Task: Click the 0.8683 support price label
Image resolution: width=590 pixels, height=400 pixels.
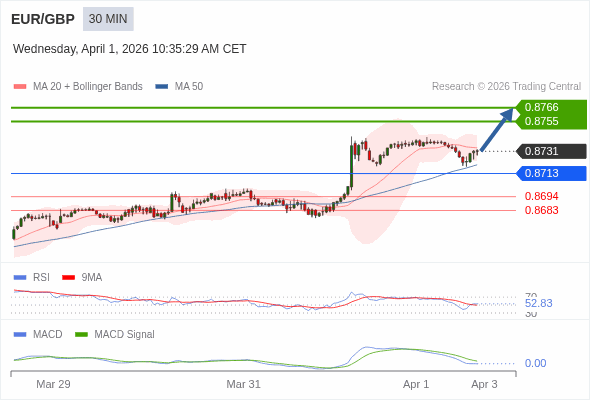Action: pos(541,210)
